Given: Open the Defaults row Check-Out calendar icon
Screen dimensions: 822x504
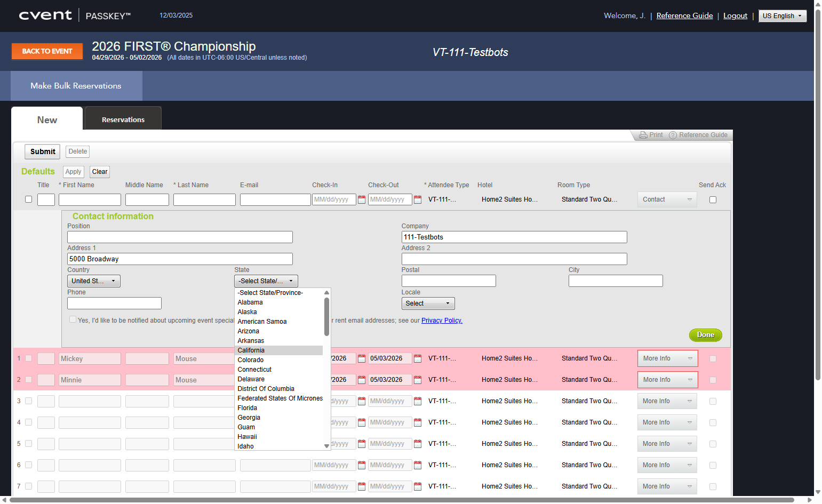Looking at the screenshot, I should coord(418,199).
